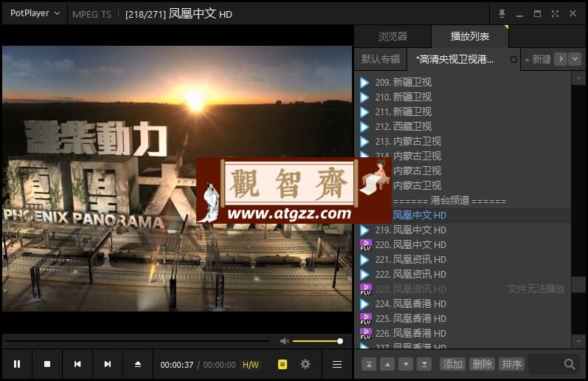
Task: Select playlist item 221. 凤凰资讯 HD
Action: click(x=463, y=259)
